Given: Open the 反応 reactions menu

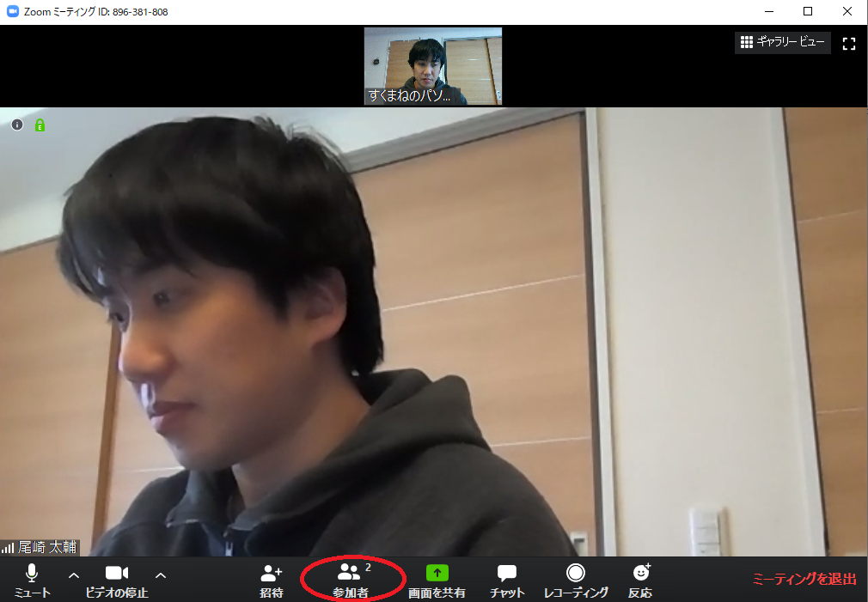Looking at the screenshot, I should [640, 581].
